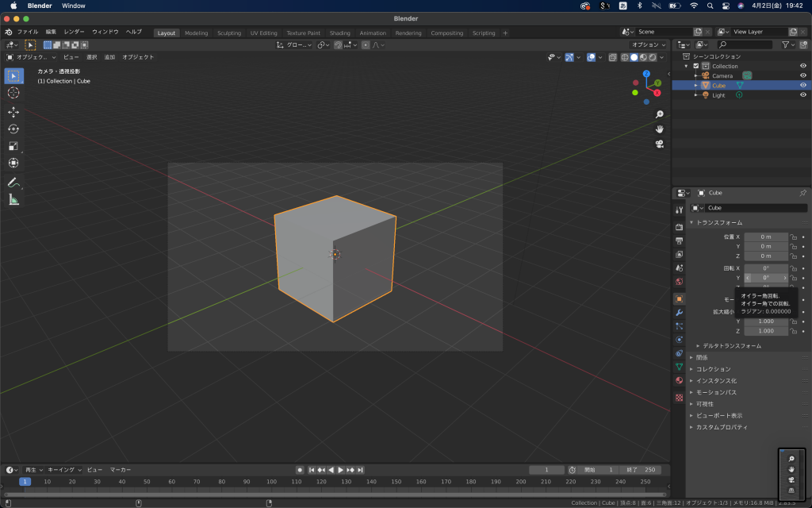Open the World properties tab
This screenshot has height=508, width=812.
click(x=679, y=282)
